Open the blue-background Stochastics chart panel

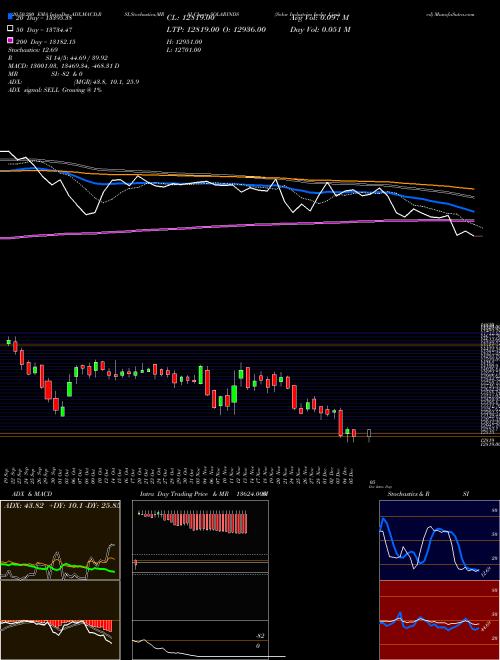pyautogui.click(x=439, y=540)
